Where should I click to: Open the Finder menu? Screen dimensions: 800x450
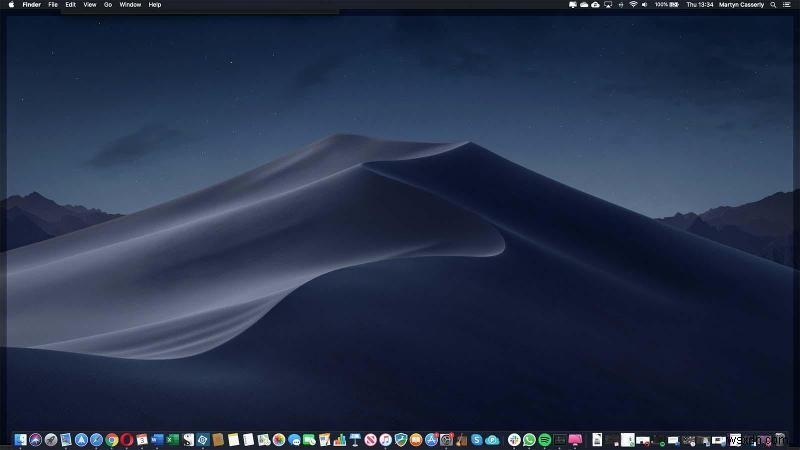click(32, 5)
